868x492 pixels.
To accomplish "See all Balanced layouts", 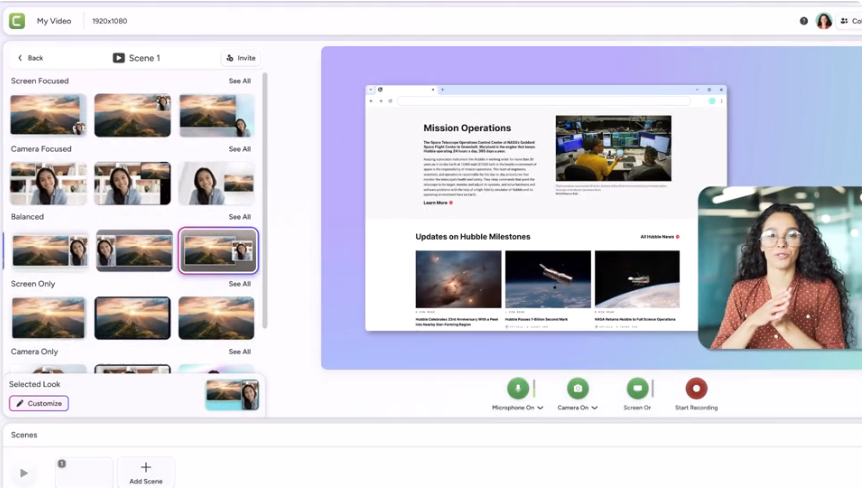I will 240,217.
